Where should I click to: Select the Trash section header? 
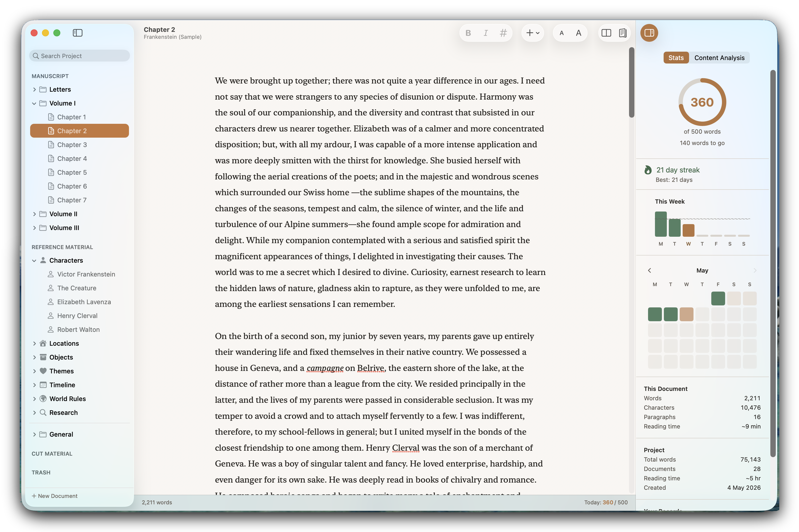point(41,473)
